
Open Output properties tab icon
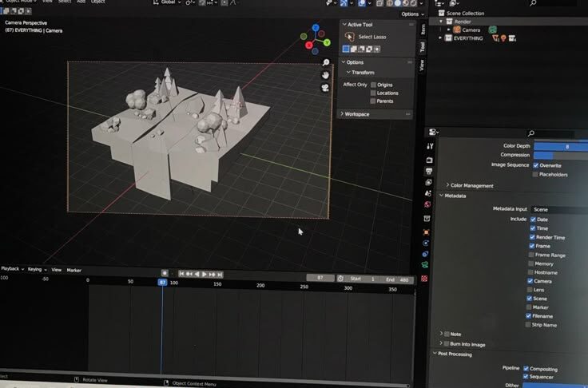[x=429, y=171]
